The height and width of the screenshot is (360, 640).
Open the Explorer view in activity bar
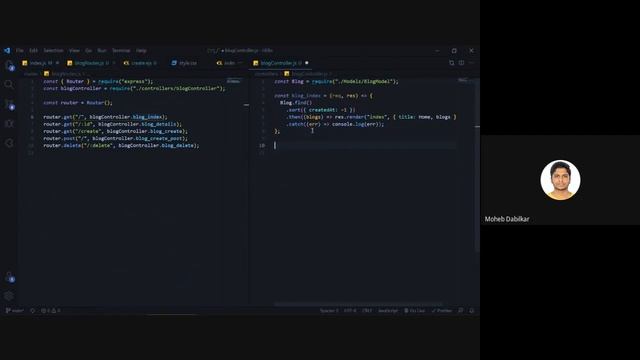(x=9, y=65)
